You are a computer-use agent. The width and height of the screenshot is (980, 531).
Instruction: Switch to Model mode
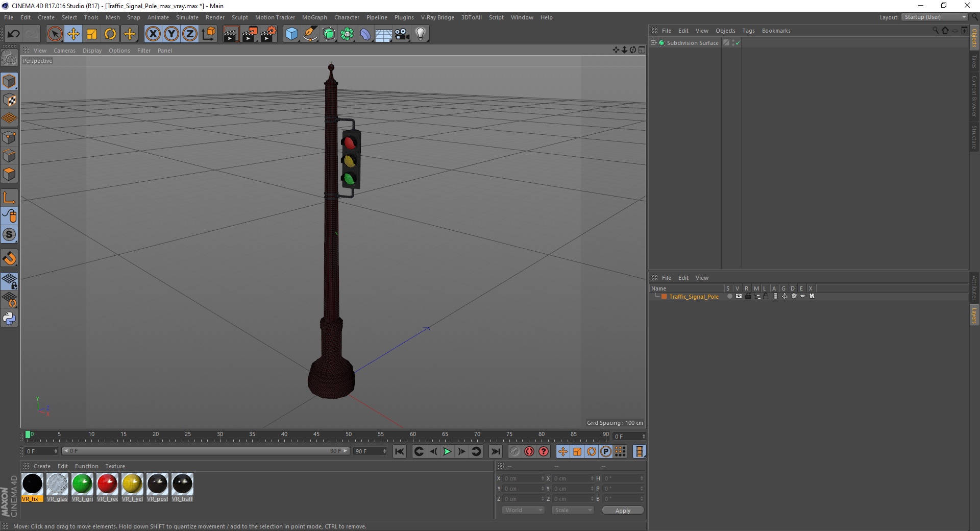click(x=9, y=81)
